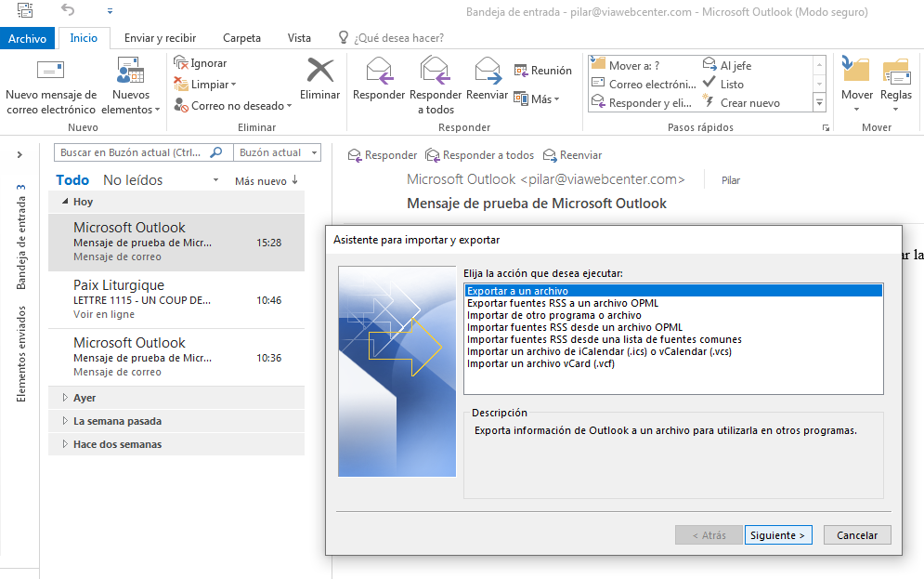Collapse the Hoy group

coord(65,201)
